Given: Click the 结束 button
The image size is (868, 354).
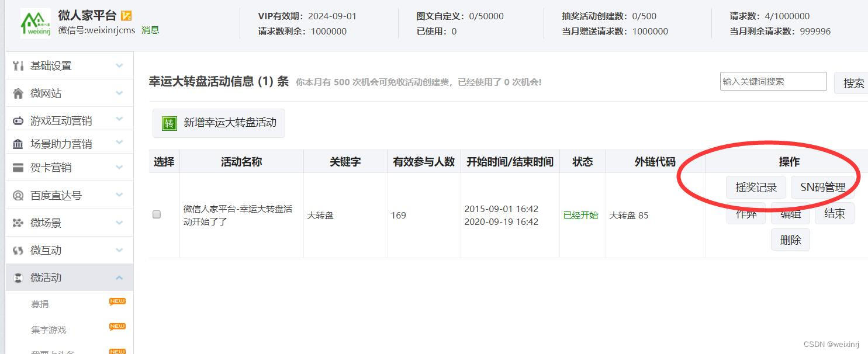Looking at the screenshot, I should point(835,213).
